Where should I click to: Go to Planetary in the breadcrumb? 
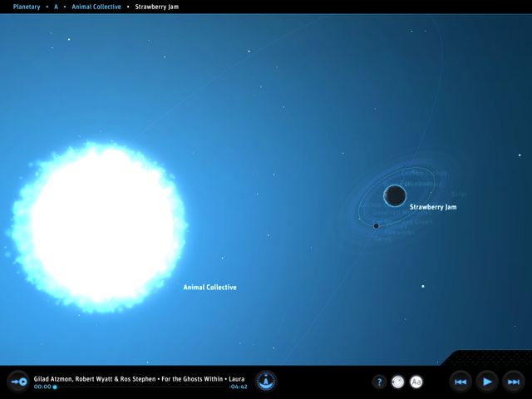(x=27, y=7)
